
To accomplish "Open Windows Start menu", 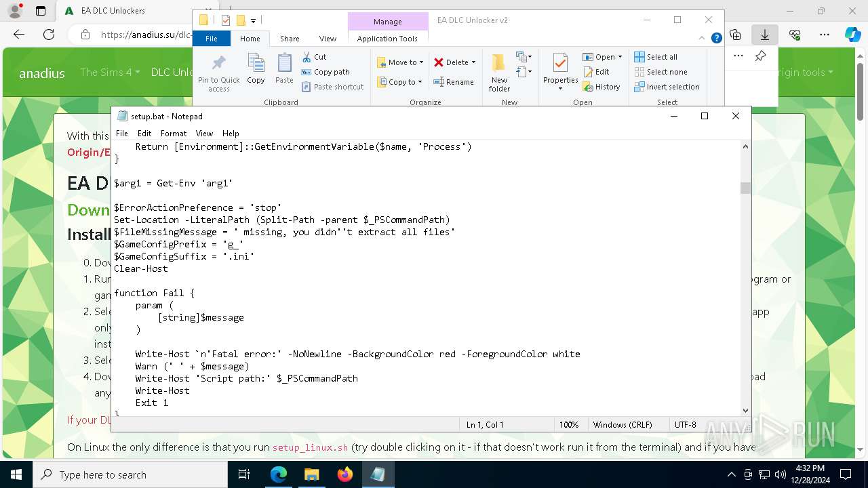I will pos(16,474).
